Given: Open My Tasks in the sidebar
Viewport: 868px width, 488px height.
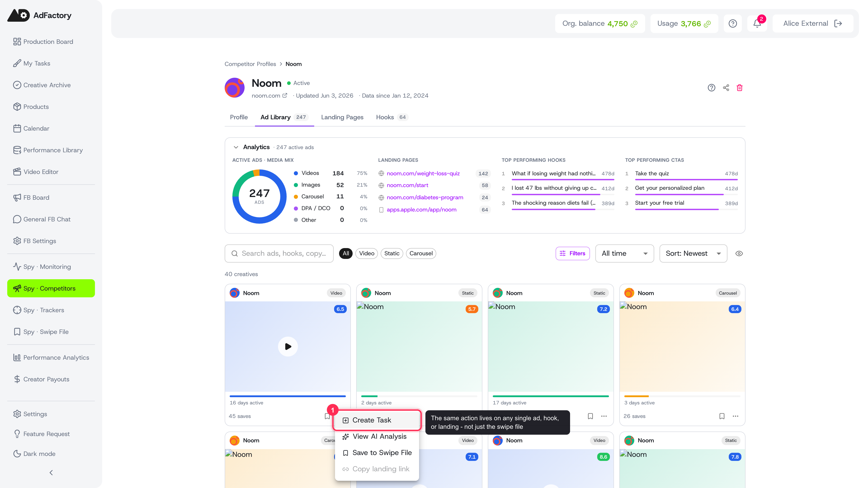Looking at the screenshot, I should [x=51, y=63].
